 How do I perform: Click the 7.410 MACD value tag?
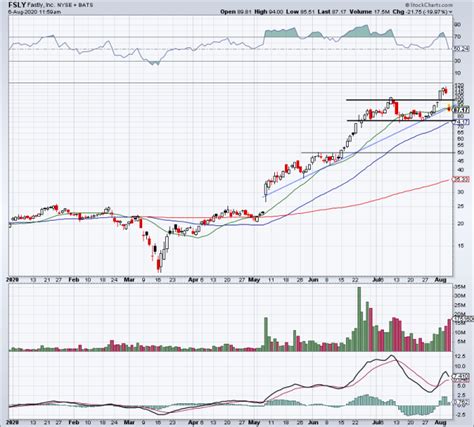[461, 377]
